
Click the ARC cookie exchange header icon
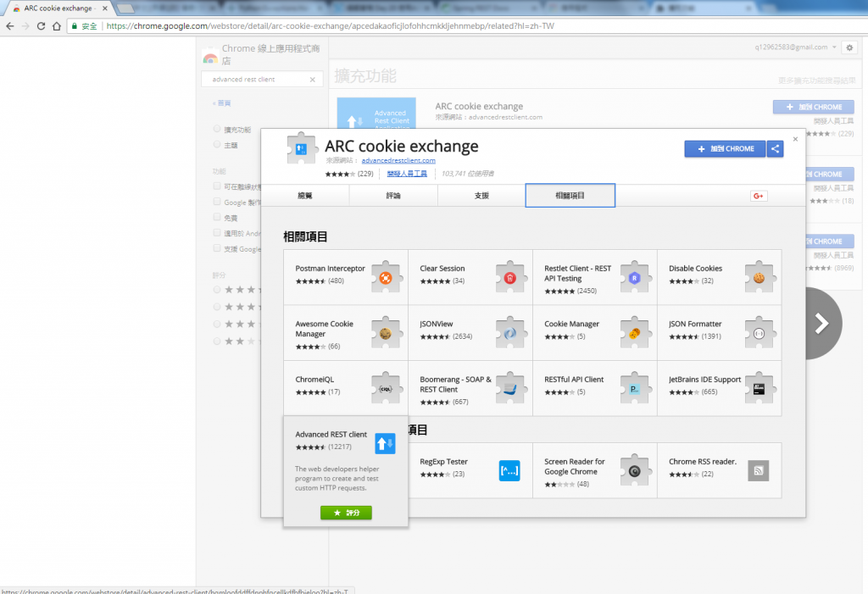pos(301,148)
